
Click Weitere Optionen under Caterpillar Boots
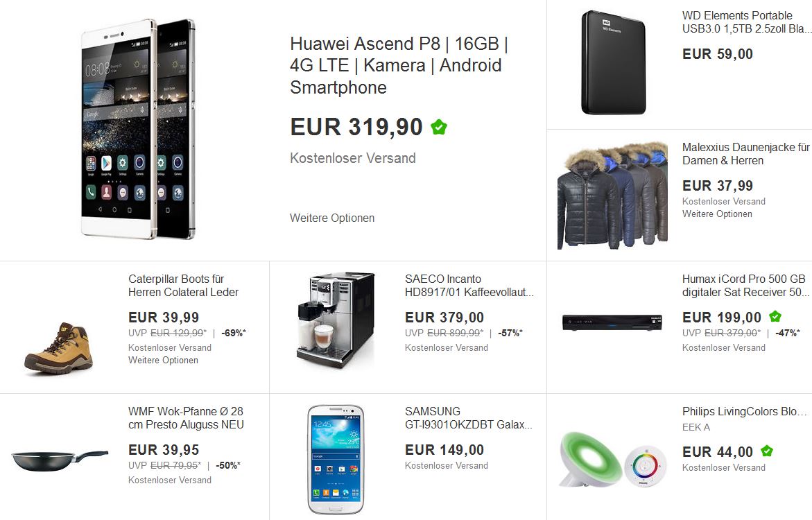[x=163, y=360]
